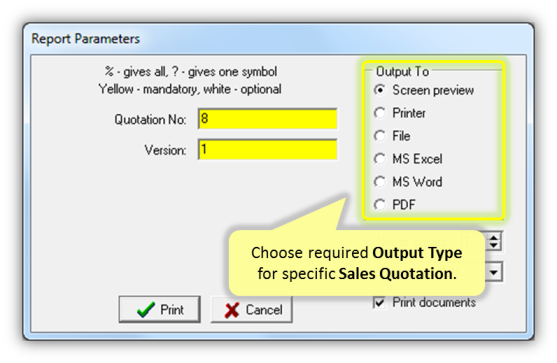The height and width of the screenshot is (363, 557).
Task: Click into the Quotation No field
Action: [x=267, y=119]
